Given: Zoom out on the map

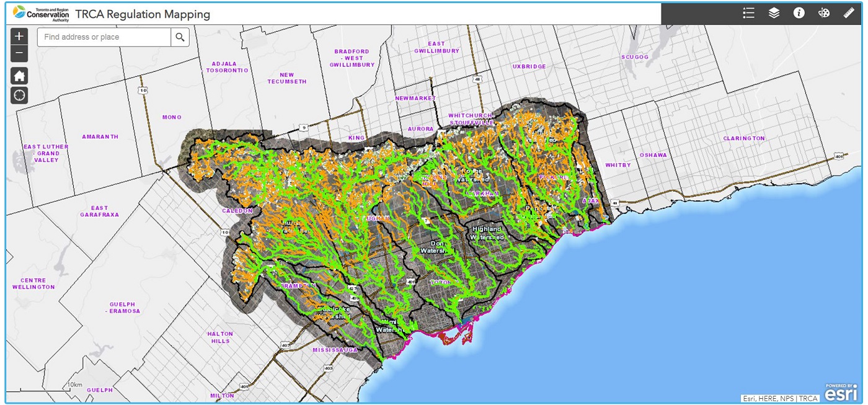Looking at the screenshot, I should (x=19, y=53).
